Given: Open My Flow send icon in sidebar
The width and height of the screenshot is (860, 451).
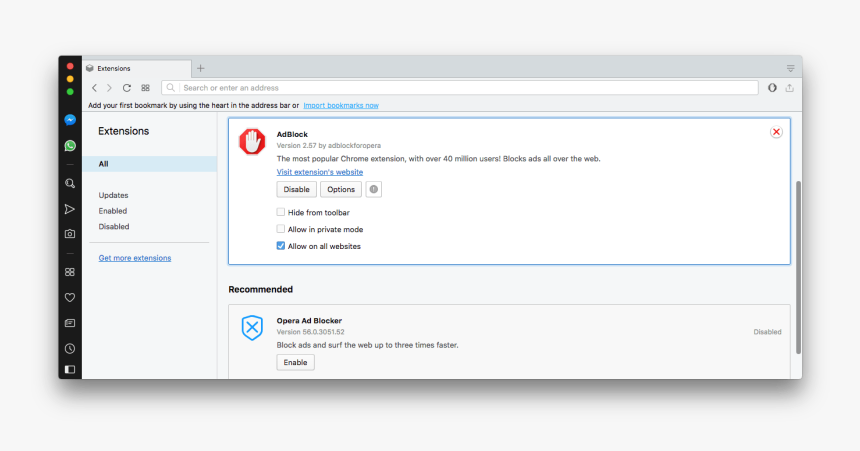Looking at the screenshot, I should [x=70, y=209].
